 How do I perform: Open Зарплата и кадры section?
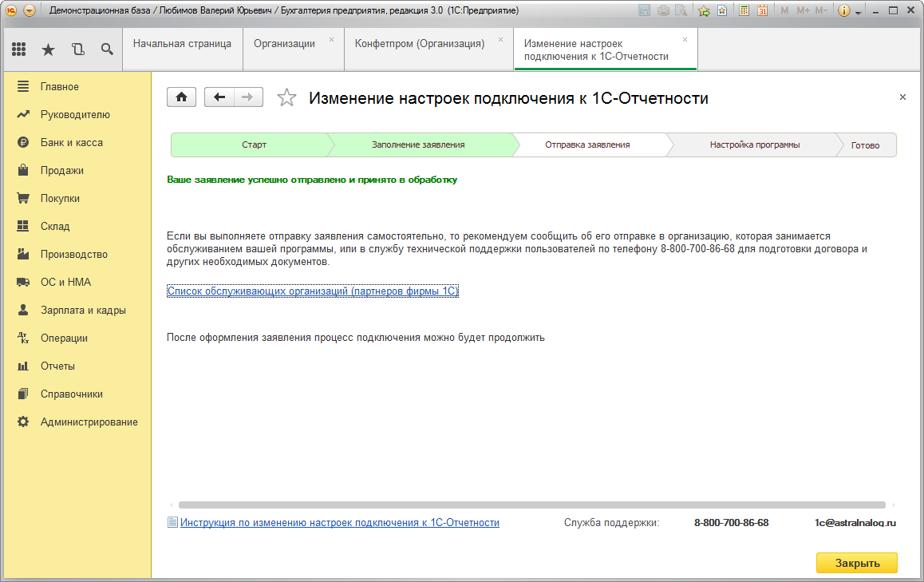(77, 311)
